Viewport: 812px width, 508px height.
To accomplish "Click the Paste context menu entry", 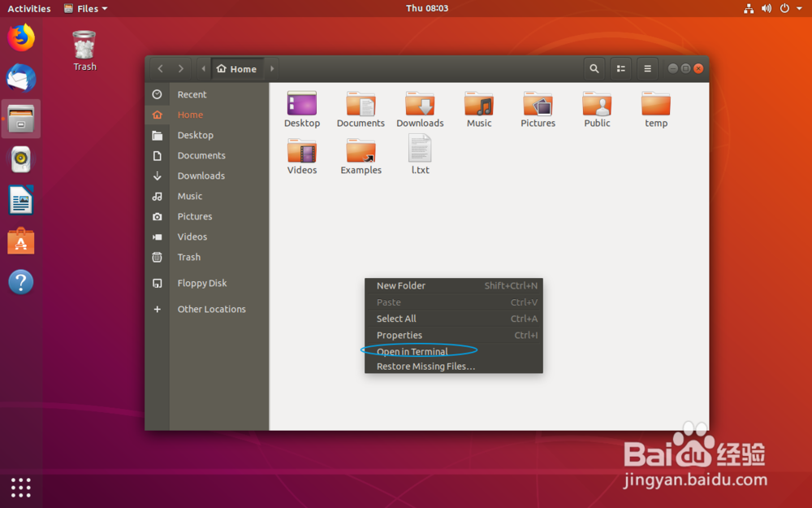I will (454, 302).
